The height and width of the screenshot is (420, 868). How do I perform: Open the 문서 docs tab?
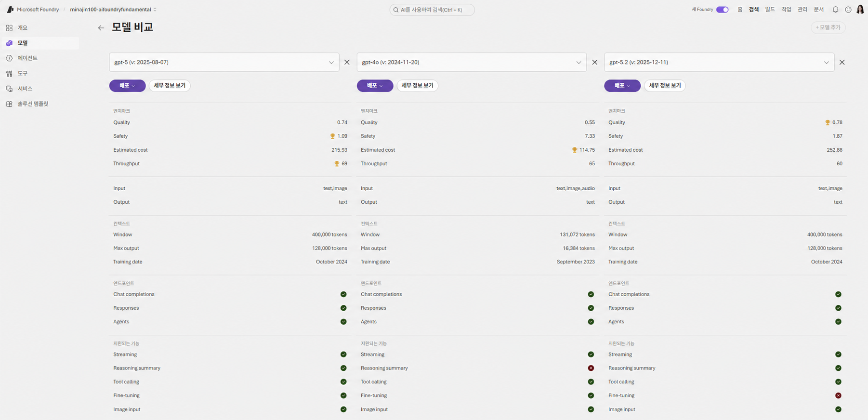(x=819, y=10)
